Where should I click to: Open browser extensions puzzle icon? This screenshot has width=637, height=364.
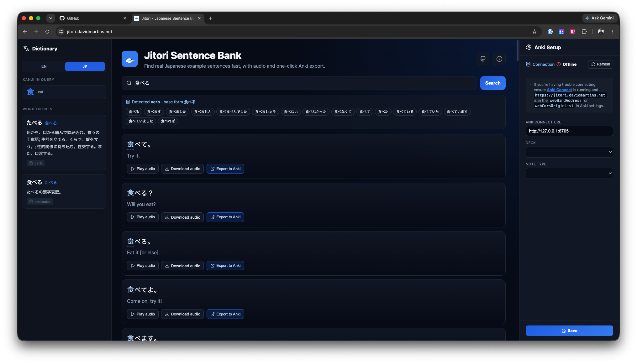584,32
